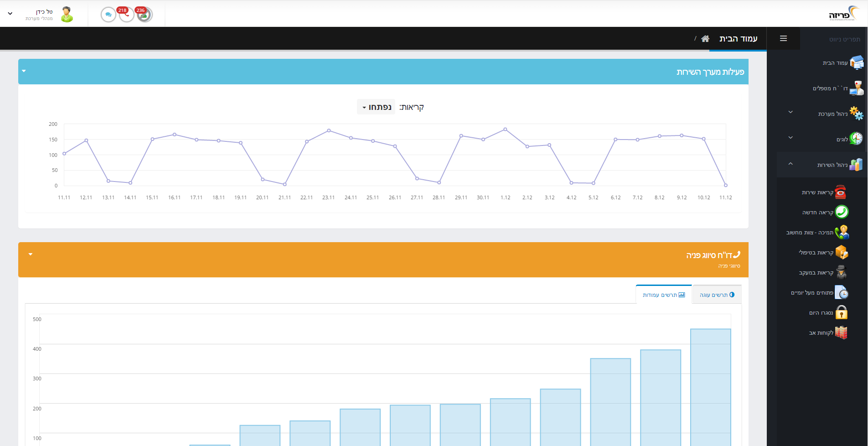Click the 10.12 x-axis label

coord(704,197)
